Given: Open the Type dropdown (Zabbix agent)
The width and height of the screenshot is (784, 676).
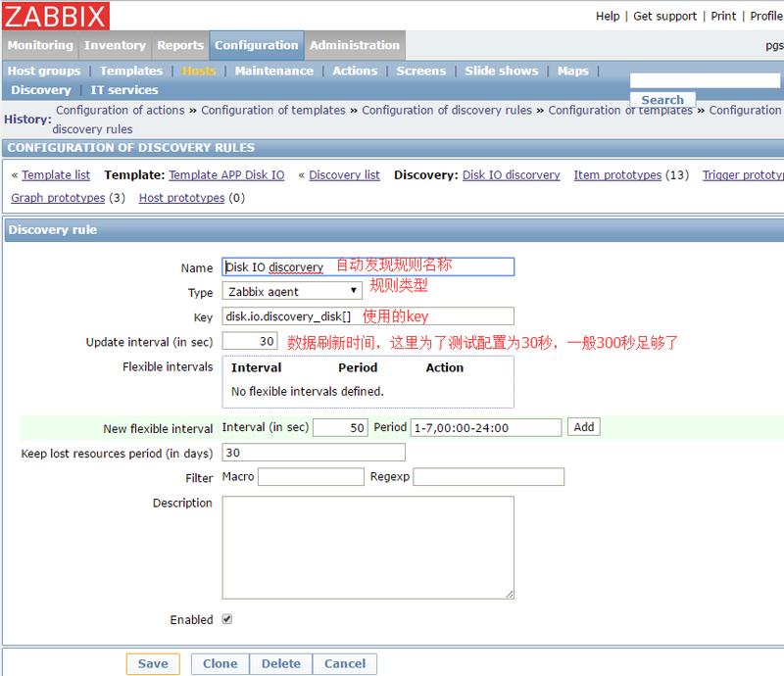Looking at the screenshot, I should [x=292, y=291].
